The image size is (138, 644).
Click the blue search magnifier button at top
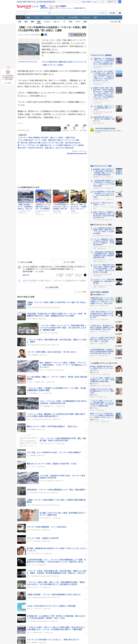120,2
